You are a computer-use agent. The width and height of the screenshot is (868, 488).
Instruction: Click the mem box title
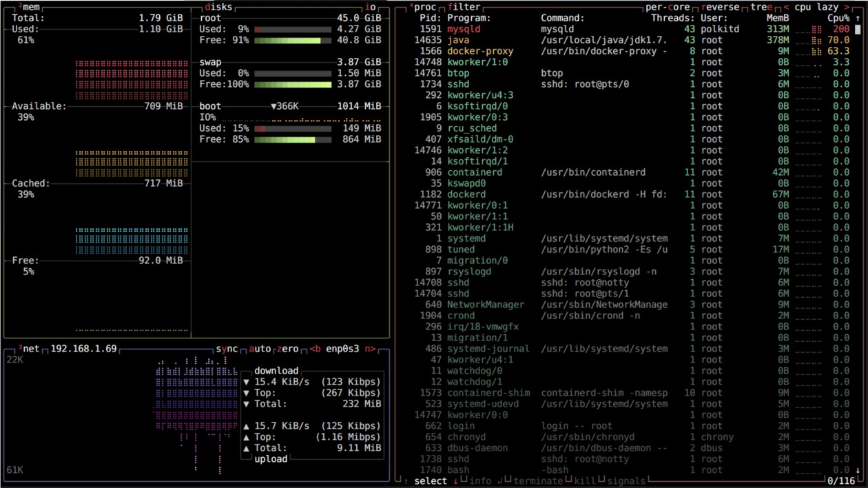(x=28, y=7)
